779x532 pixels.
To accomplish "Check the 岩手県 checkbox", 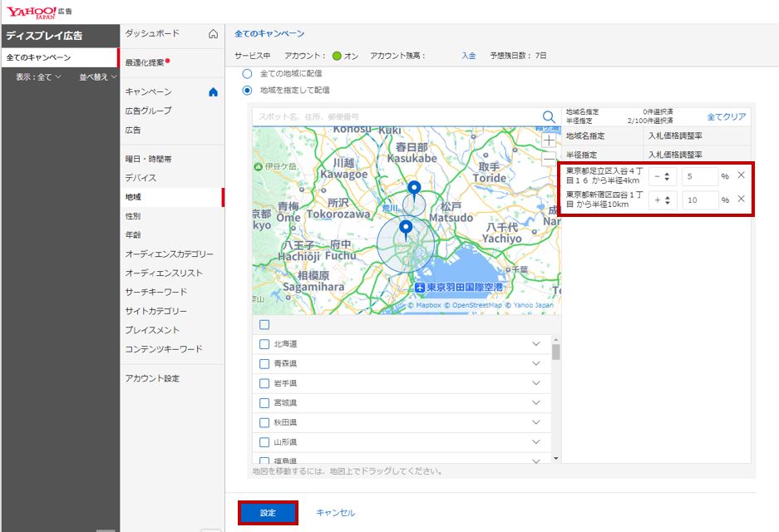I will point(264,383).
